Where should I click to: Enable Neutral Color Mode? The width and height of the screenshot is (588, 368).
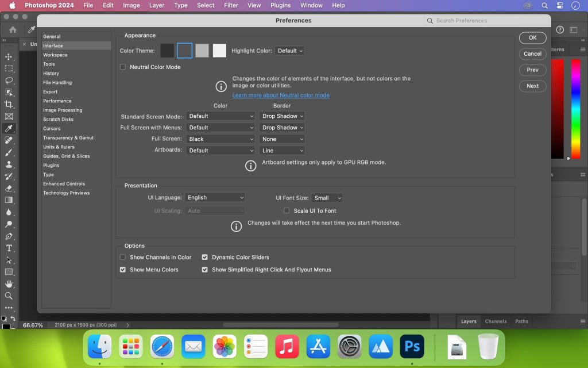tap(122, 67)
